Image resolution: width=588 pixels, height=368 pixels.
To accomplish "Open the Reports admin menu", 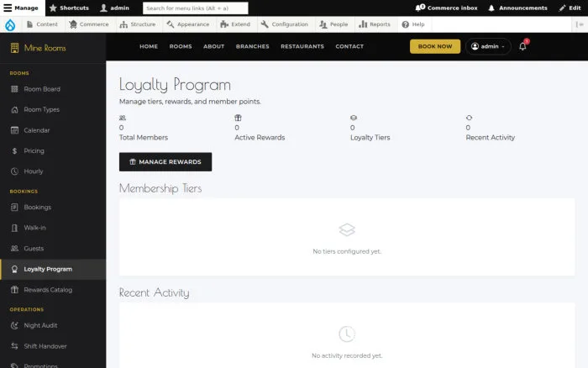I will (375, 24).
